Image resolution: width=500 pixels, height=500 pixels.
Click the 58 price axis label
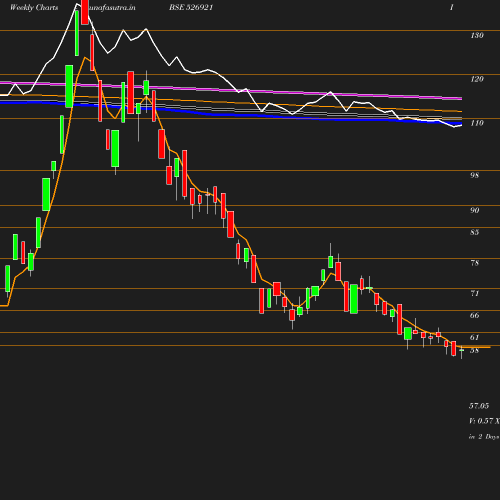[x=475, y=350]
